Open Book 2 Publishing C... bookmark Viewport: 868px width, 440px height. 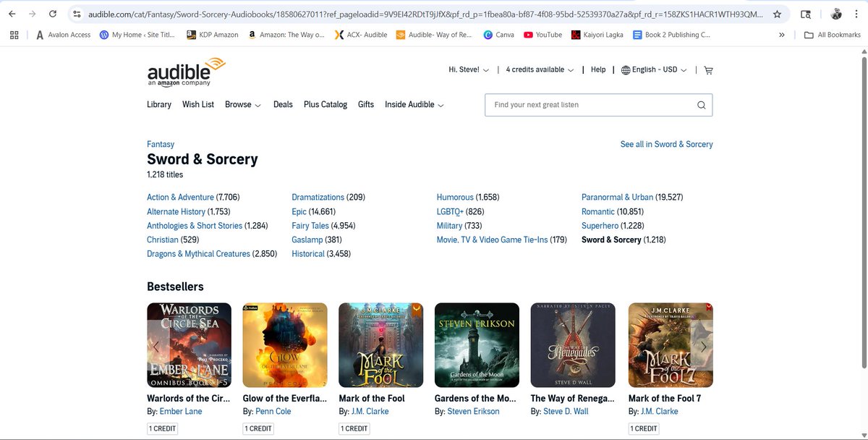coord(671,34)
